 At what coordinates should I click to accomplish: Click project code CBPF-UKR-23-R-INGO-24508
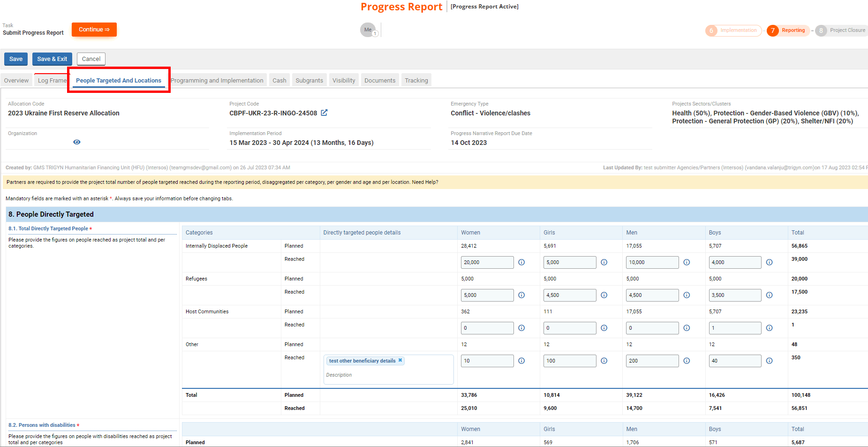(273, 113)
